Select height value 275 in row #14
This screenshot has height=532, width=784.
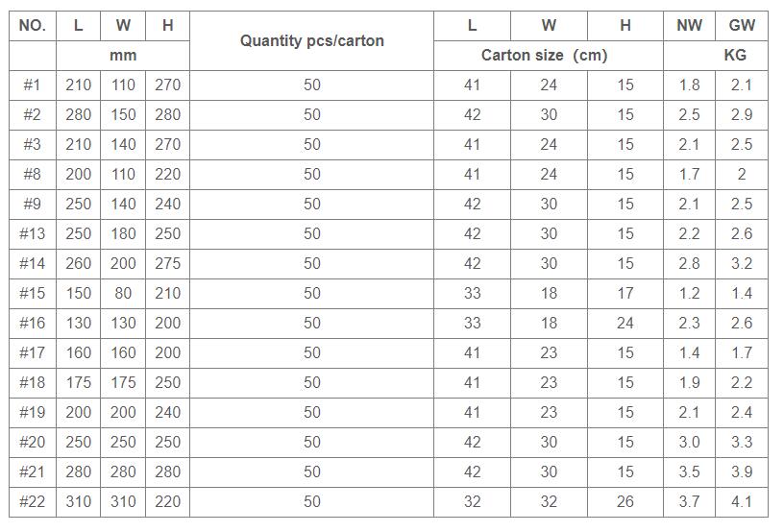coord(167,263)
